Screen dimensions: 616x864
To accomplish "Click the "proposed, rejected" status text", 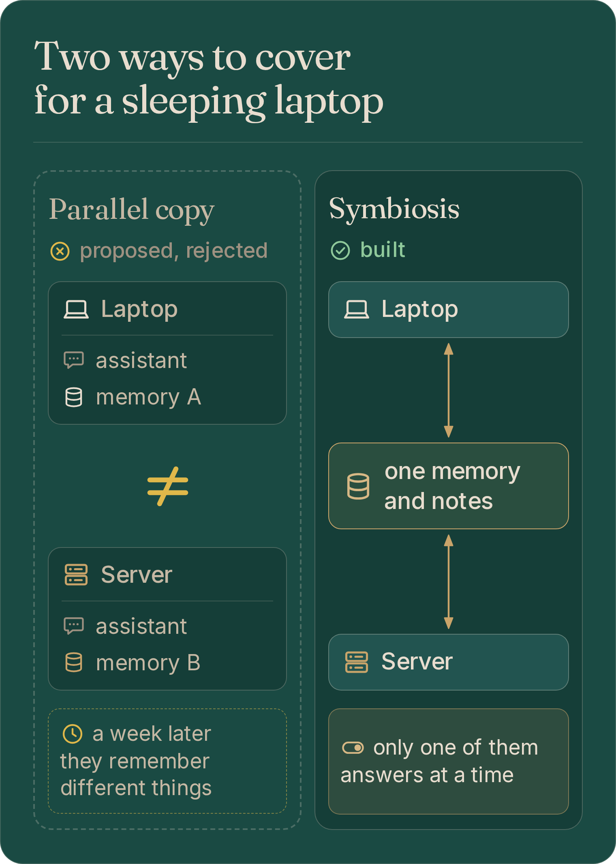I will point(174,251).
